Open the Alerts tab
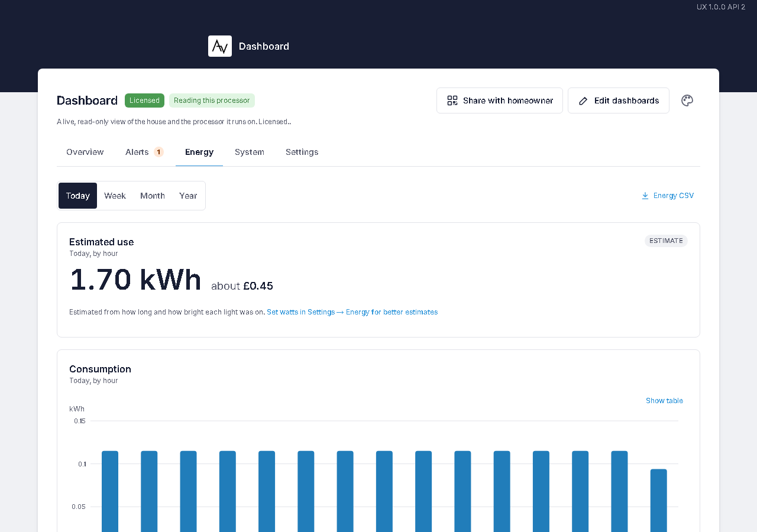 tap(144, 152)
